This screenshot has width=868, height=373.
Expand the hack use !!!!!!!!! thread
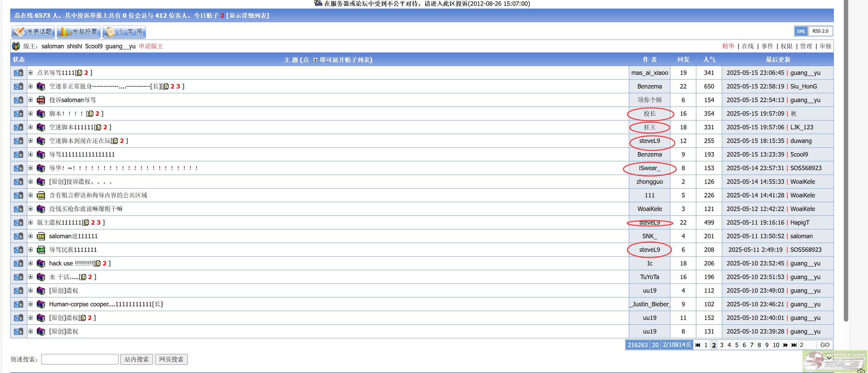click(30, 263)
